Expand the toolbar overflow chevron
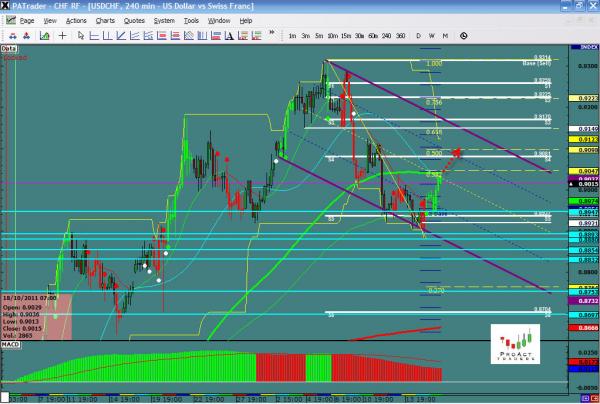Image resolution: width=600 pixels, height=404 pixels. 274,35
